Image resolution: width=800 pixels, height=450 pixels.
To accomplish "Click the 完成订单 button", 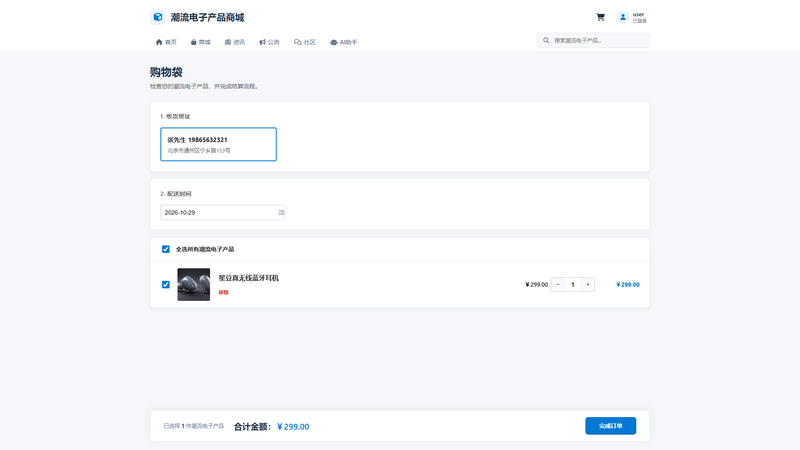I will pyautogui.click(x=610, y=426).
